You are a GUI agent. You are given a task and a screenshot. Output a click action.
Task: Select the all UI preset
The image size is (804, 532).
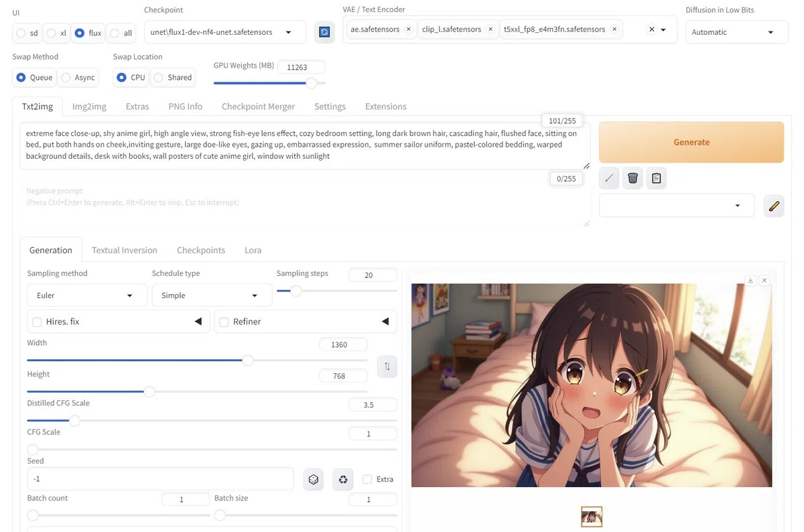coord(121,33)
